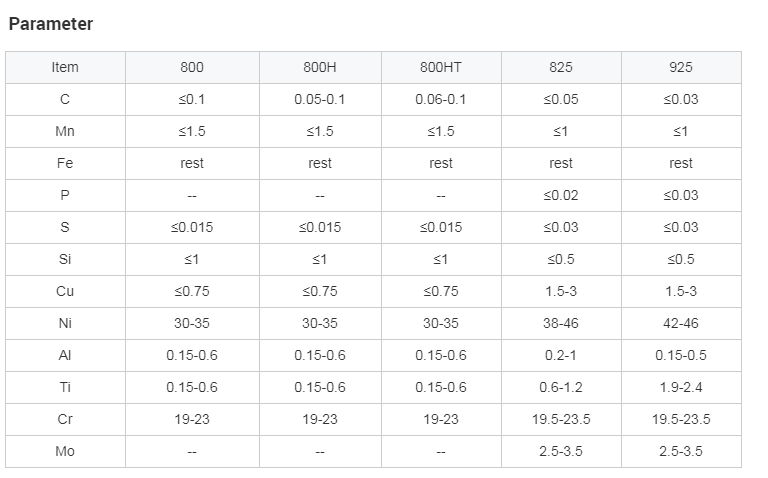Image resolution: width=768 pixels, height=478 pixels.
Task: Click the 800HT column header
Action: click(x=441, y=67)
